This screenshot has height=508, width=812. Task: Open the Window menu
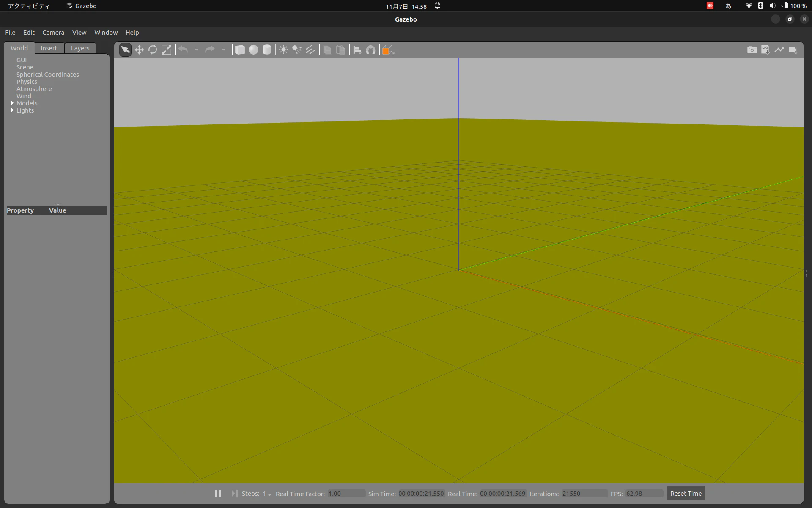coord(106,33)
